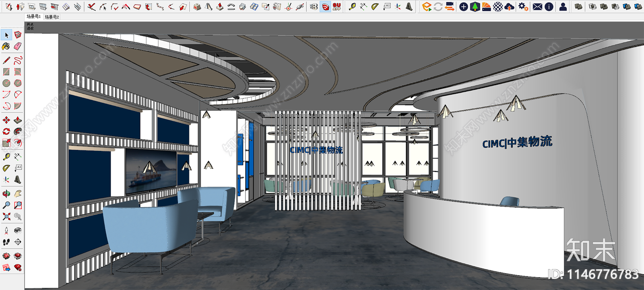This screenshot has width=644, height=290.
Task: Activate the Zoom Window tool
Action: tap(18, 205)
